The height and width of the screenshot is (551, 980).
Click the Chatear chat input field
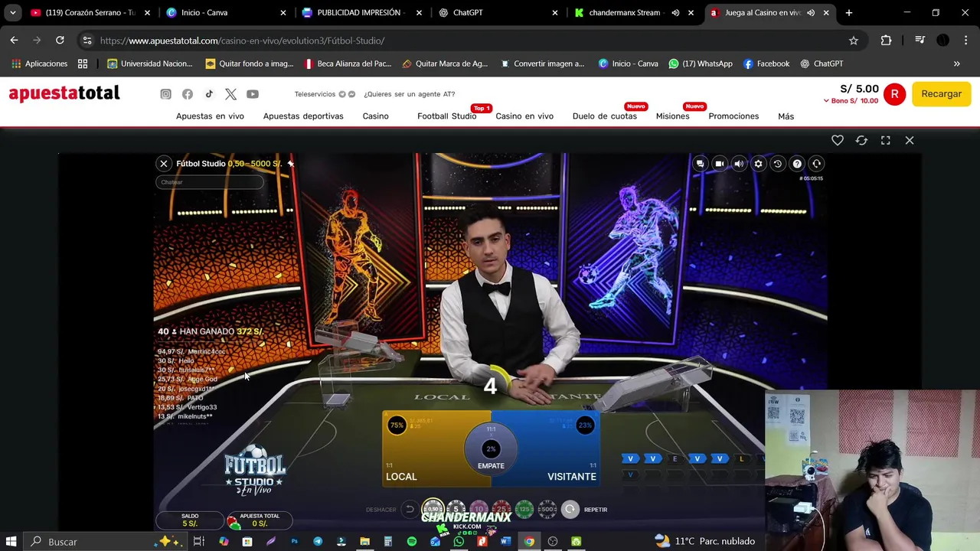(x=209, y=182)
